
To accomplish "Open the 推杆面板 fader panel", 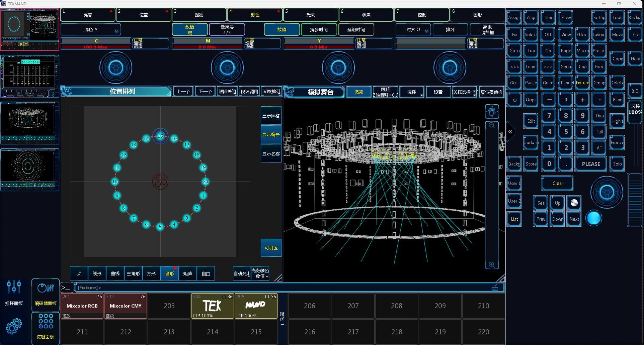I will click(x=14, y=293).
